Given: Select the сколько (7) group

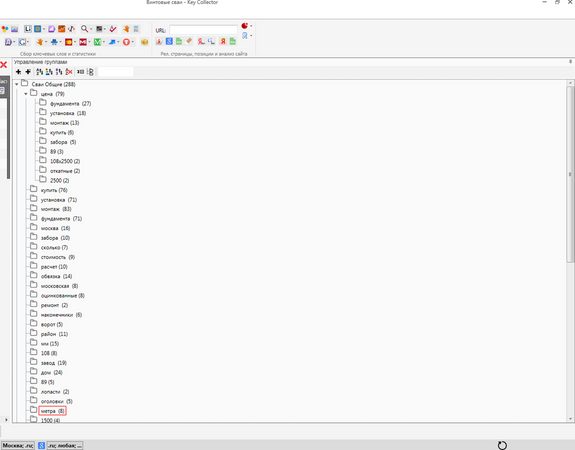Looking at the screenshot, I should pos(54,248).
